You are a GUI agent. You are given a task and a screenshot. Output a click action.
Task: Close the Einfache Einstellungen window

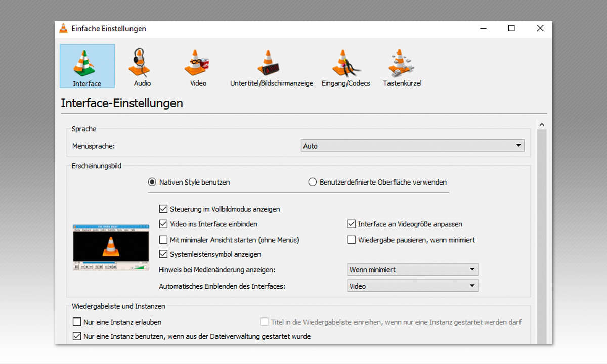coord(540,28)
